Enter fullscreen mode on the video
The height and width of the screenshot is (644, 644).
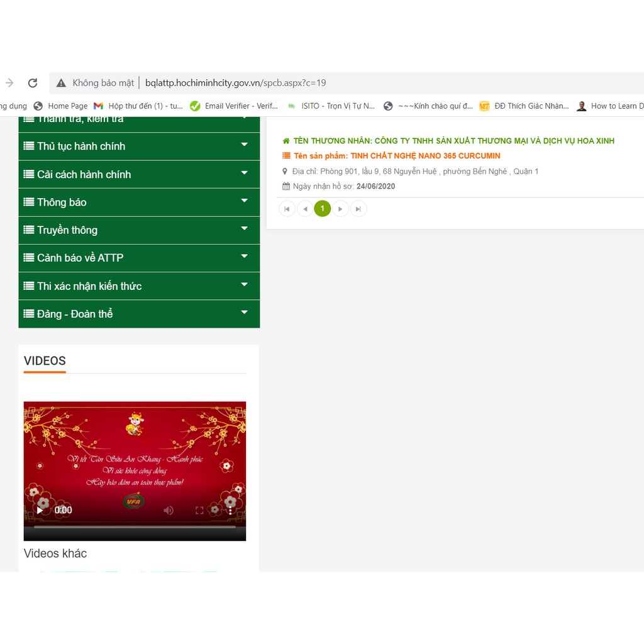click(199, 510)
